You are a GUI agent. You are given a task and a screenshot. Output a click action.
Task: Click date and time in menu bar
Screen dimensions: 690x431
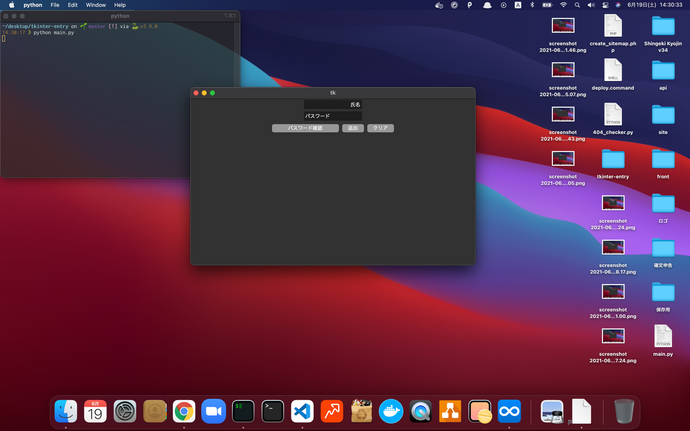pyautogui.click(x=654, y=5)
